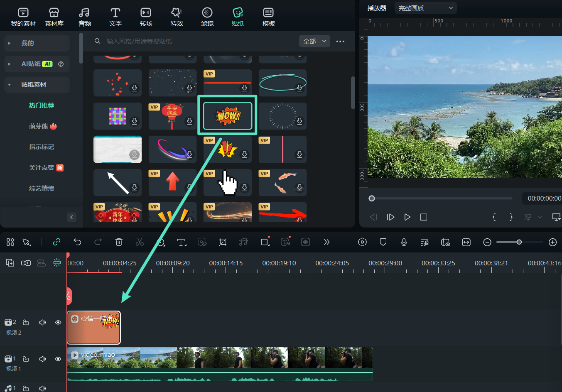Click the timeline zoom slider handle

519,242
